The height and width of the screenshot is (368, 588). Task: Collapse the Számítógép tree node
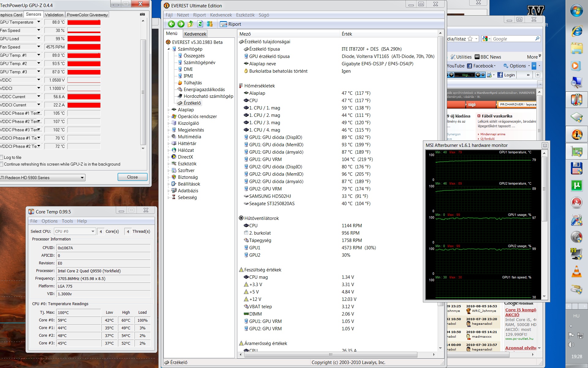coord(168,49)
